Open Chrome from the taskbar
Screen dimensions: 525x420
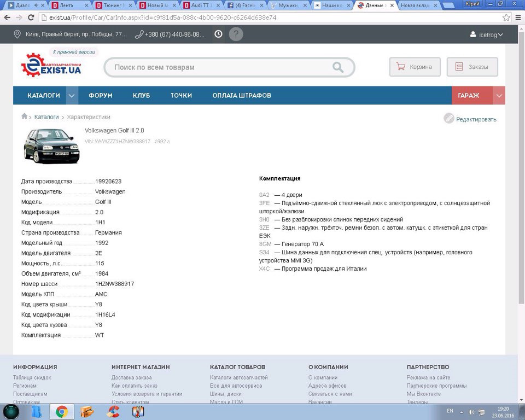click(x=62, y=411)
